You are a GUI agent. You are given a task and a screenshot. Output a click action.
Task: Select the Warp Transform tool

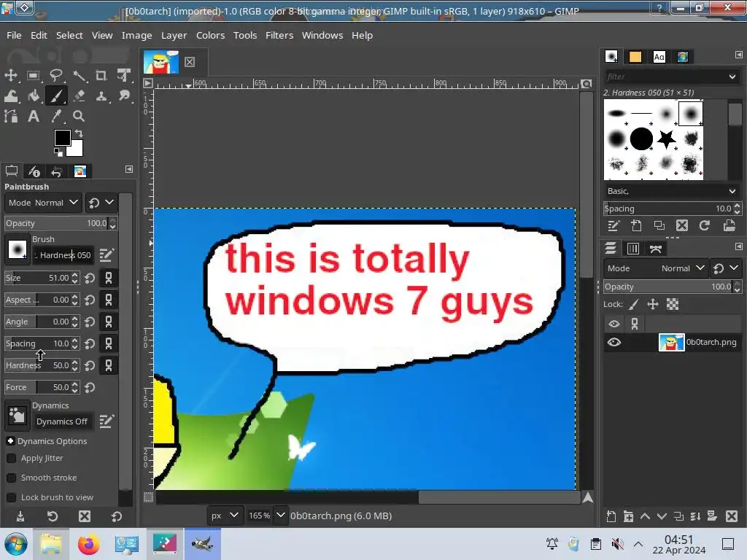(x=11, y=96)
